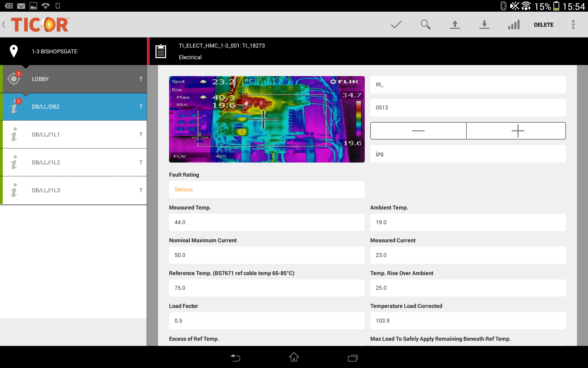Viewport: 588px width, 368px height.
Task: Tap the minus decrement stepper button
Action: click(418, 131)
